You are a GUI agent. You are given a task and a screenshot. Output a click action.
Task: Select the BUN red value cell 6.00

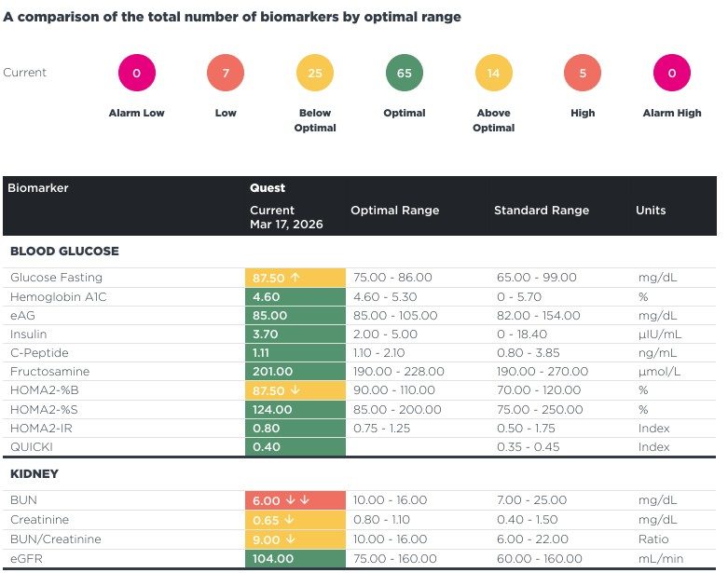click(295, 500)
